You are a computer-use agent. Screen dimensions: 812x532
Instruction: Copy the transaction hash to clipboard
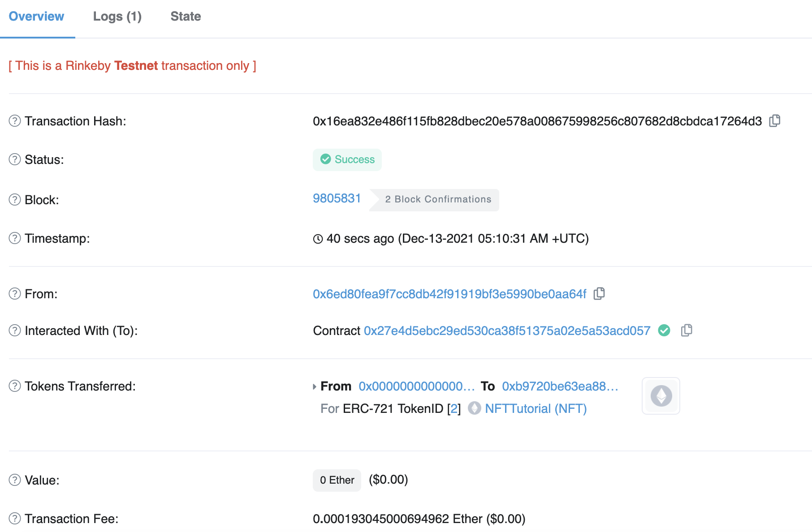click(x=774, y=121)
